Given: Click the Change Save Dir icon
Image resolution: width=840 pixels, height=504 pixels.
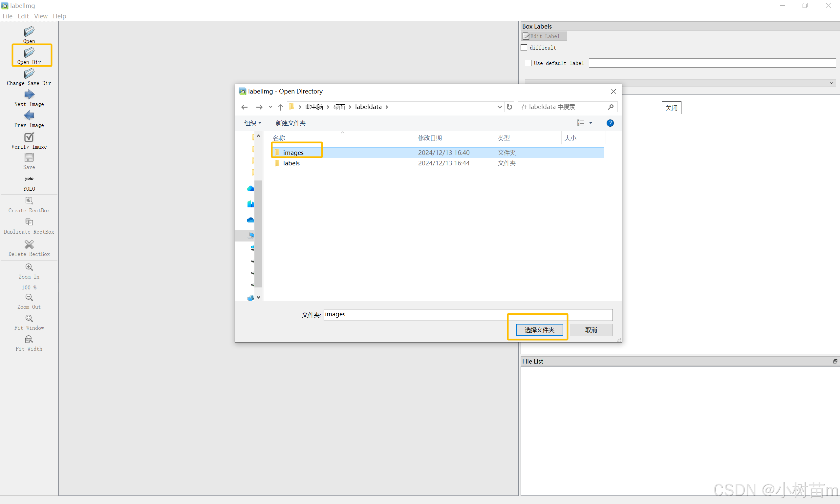Looking at the screenshot, I should point(29,74).
